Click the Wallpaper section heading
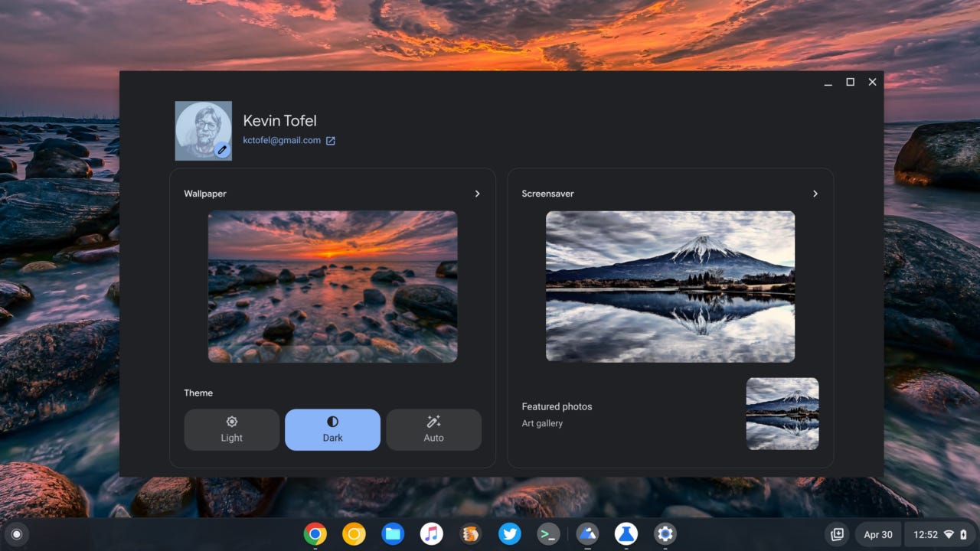 tap(205, 194)
